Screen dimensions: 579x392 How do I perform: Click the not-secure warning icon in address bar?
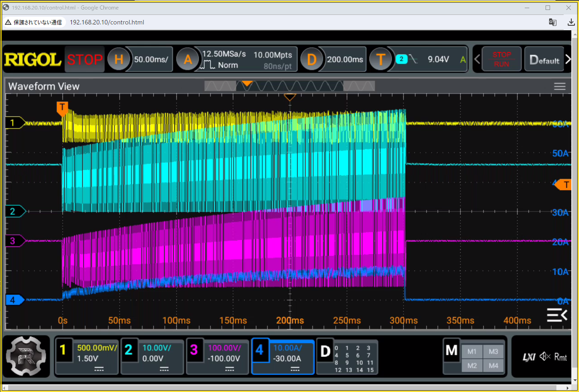[8, 22]
